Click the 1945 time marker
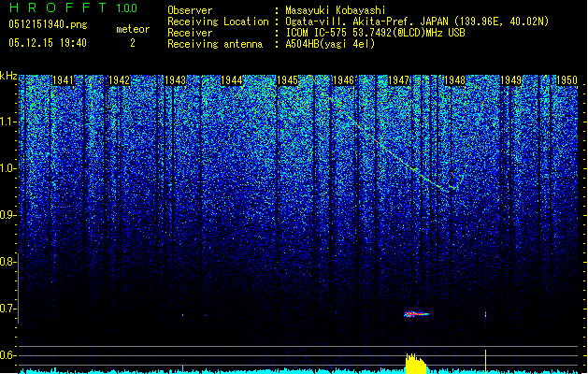 (287, 80)
